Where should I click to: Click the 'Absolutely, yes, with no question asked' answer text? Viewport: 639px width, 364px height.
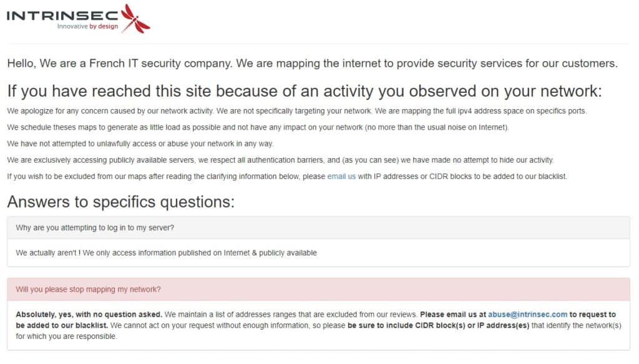tap(89, 314)
